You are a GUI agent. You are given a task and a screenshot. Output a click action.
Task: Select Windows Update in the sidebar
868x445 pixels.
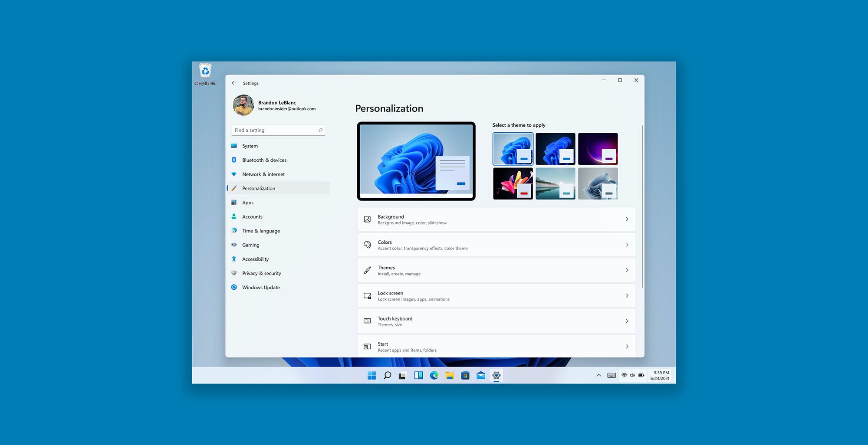261,287
